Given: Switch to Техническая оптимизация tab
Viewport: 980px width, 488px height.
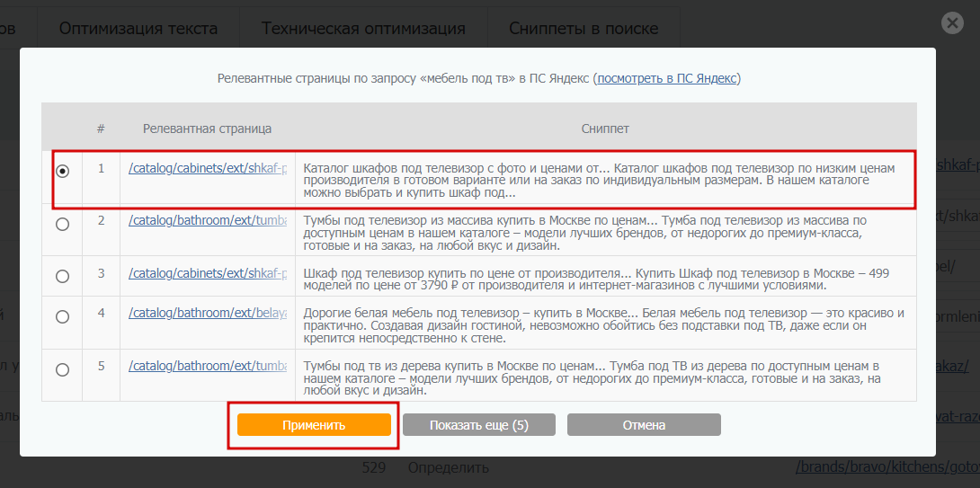Looking at the screenshot, I should (363, 28).
